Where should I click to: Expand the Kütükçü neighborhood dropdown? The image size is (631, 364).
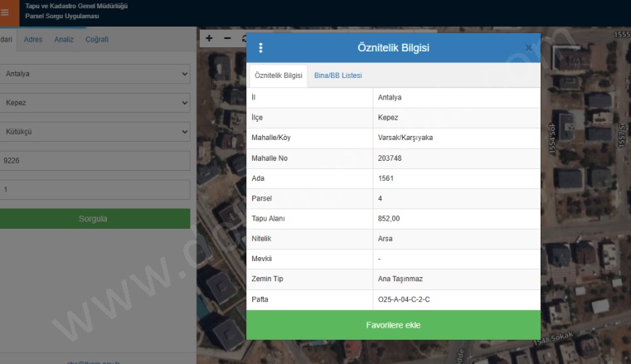click(x=95, y=132)
